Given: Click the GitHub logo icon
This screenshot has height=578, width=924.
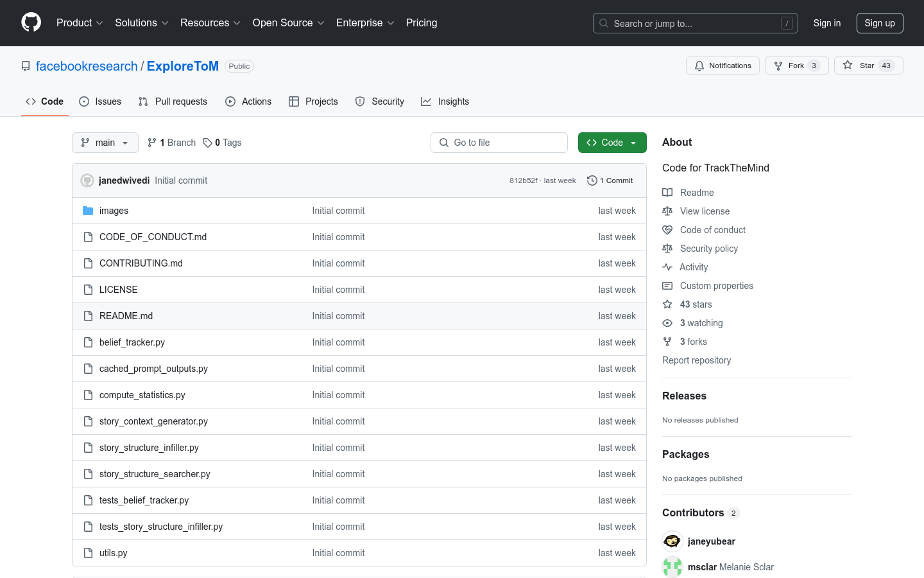Looking at the screenshot, I should click(31, 22).
